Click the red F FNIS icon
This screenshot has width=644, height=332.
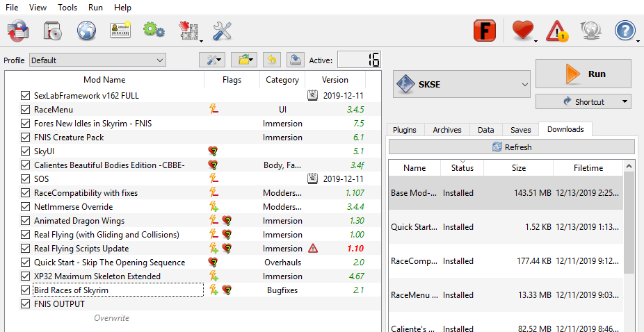pyautogui.click(x=484, y=31)
